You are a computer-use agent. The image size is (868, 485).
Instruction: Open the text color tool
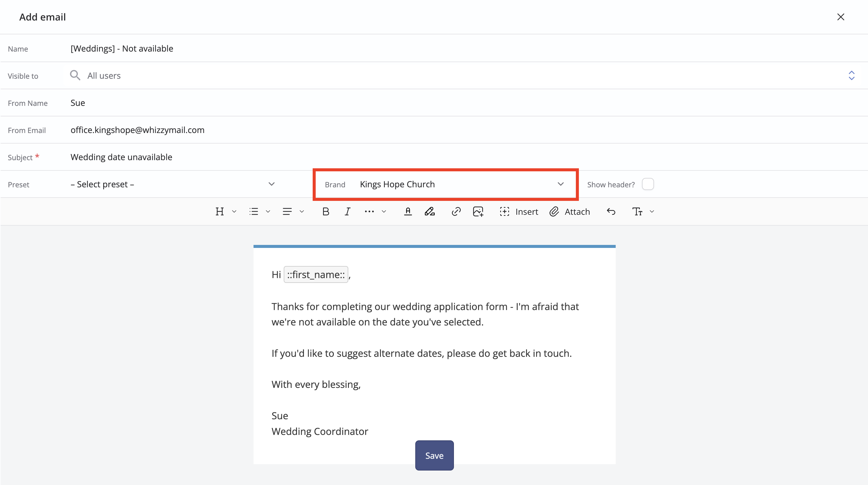[x=408, y=211]
